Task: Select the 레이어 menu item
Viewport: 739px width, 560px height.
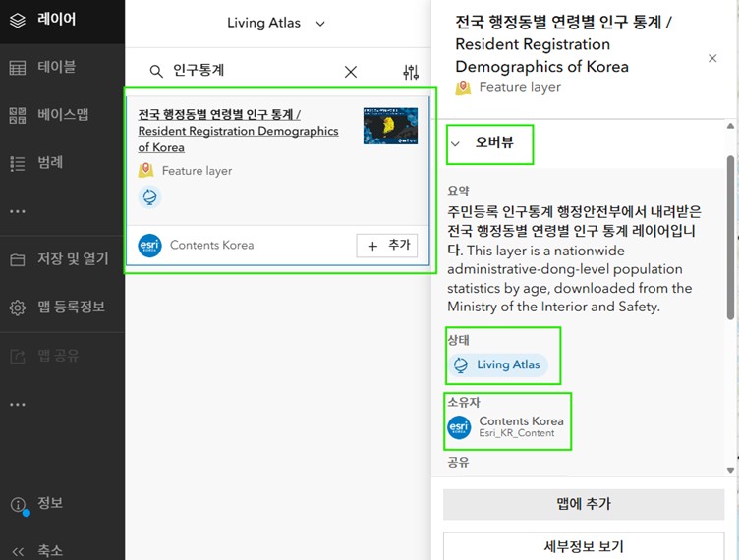Action: 62,21
